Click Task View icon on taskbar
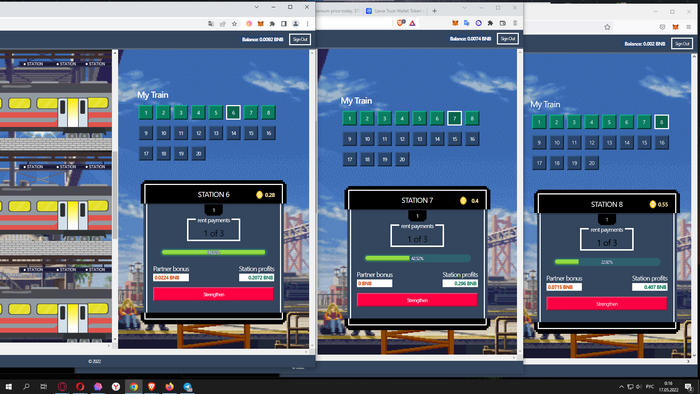This screenshot has height=394, width=700. pos(43,386)
